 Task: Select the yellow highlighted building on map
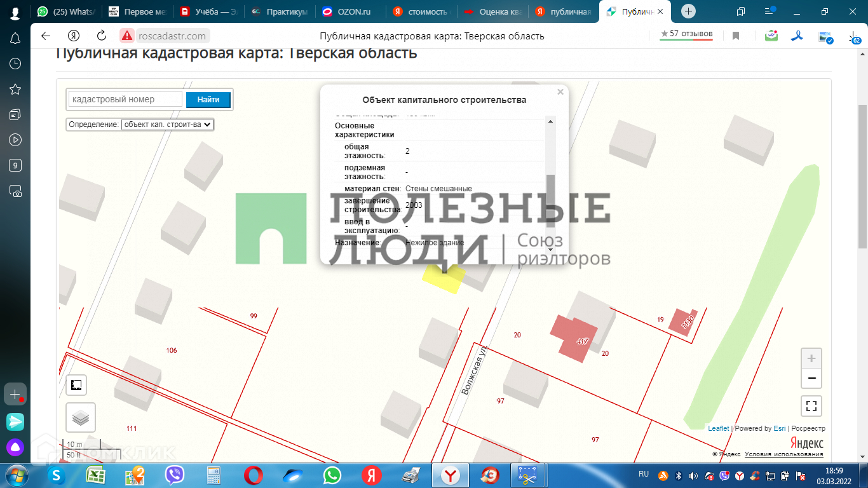(x=444, y=278)
